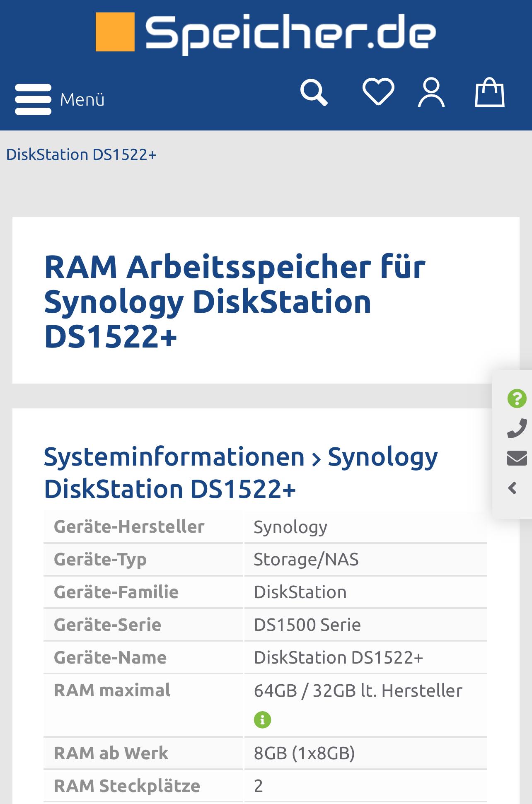Screen dimensions: 532x804
Task: Click the Storage/NAS value cell
Action: coord(306,559)
